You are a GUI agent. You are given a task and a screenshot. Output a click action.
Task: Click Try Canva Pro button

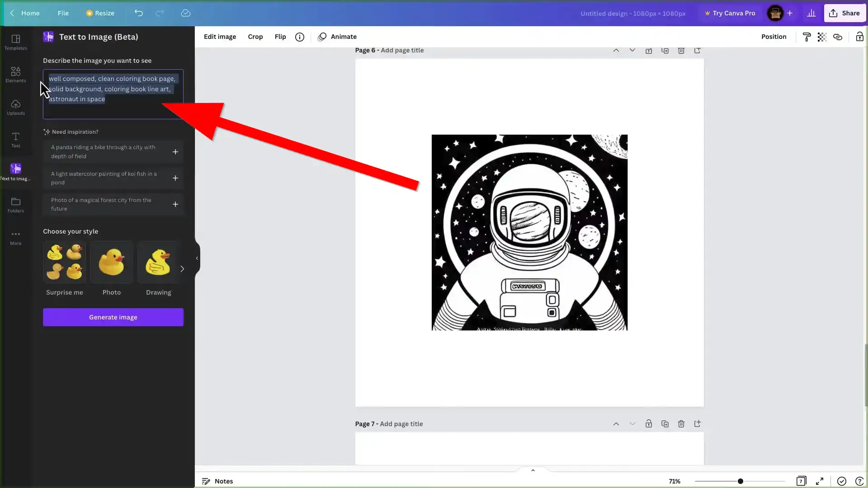pyautogui.click(x=730, y=13)
